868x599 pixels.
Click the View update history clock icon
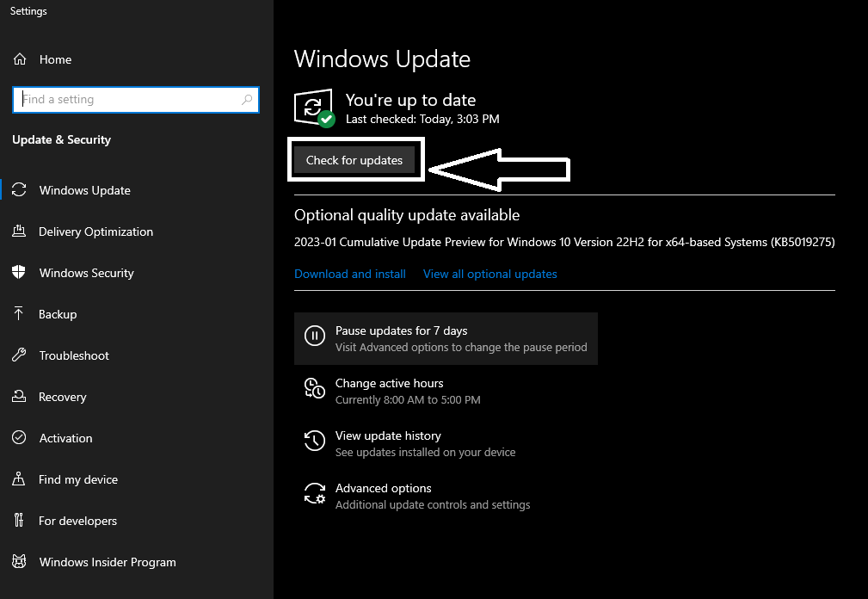tap(315, 443)
